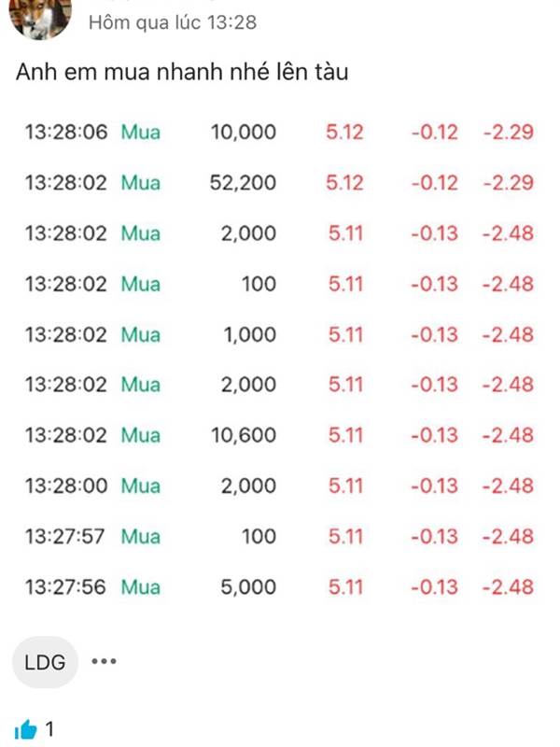Click the 13:27:57 trade time
Screen dimensions: 560x747
coord(64,536)
